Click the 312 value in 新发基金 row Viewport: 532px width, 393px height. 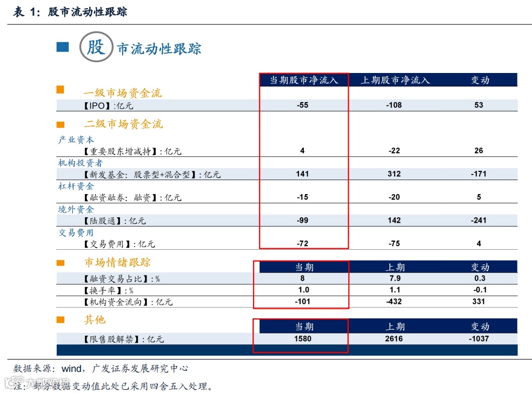(x=394, y=174)
